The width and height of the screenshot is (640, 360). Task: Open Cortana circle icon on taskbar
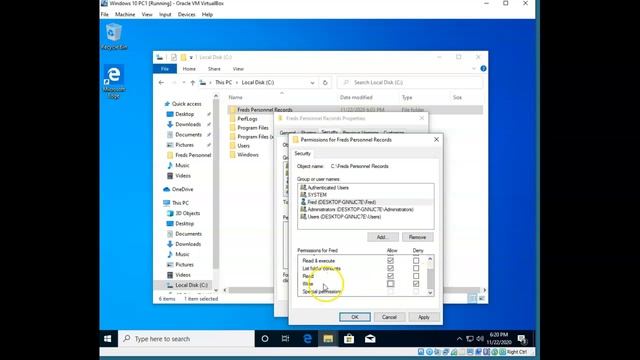[265, 339]
